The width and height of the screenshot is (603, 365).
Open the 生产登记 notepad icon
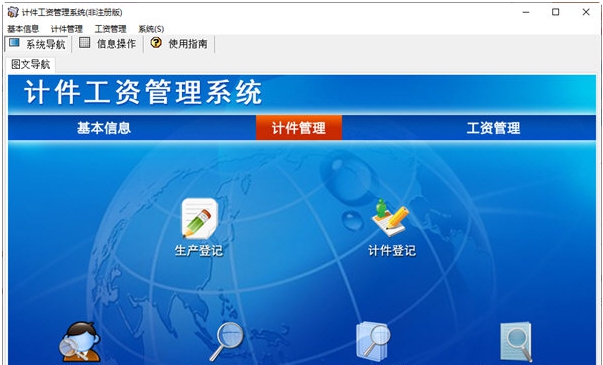coord(200,218)
